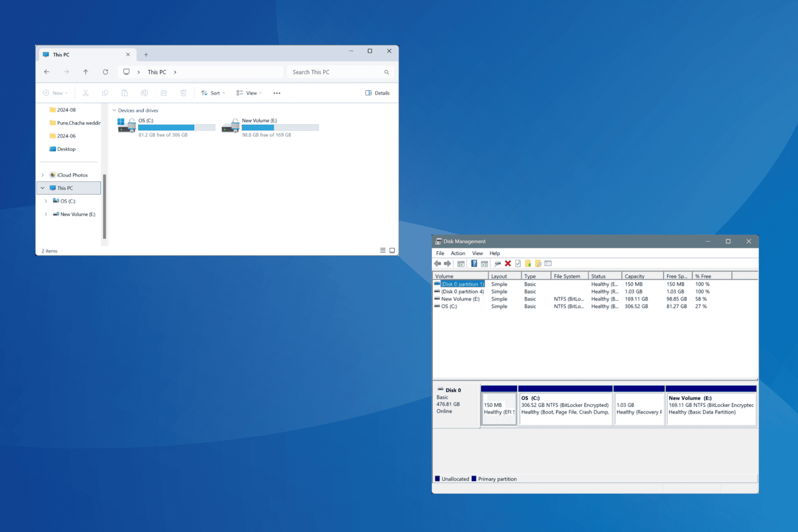Toggle the console tree pane icon in Disk Management

[x=461, y=263]
